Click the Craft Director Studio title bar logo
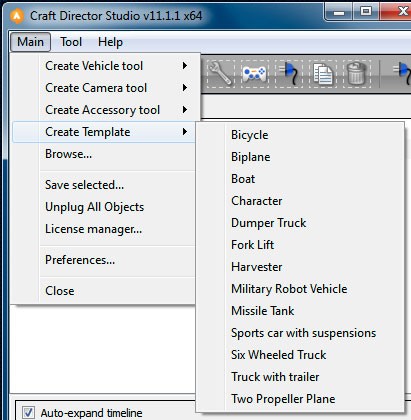Screen dimensions: 411x420 17,16
